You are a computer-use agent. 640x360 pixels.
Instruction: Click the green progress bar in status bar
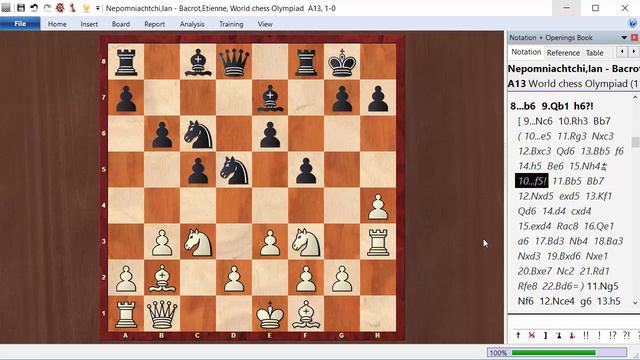tap(554, 352)
